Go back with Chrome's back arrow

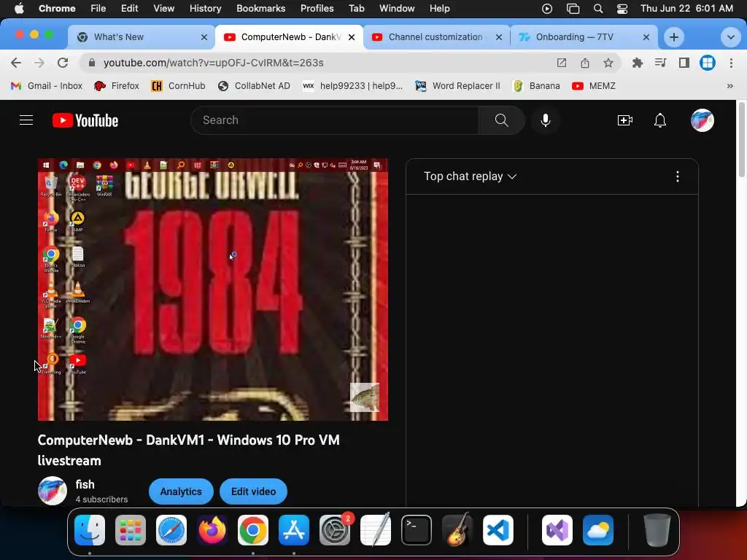(16, 63)
